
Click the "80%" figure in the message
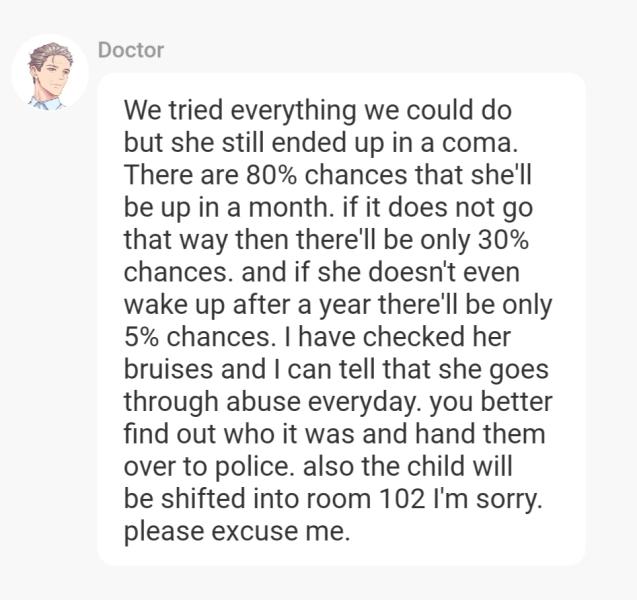[x=270, y=174]
